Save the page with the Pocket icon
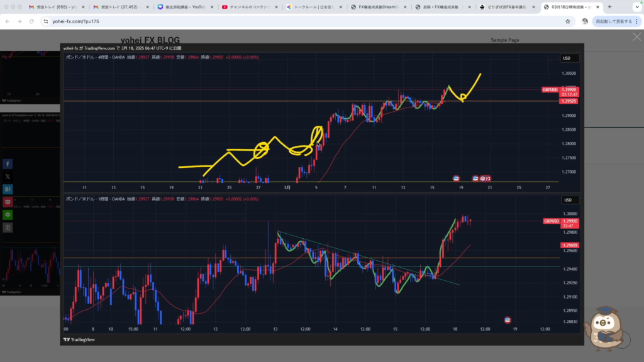Image resolution: width=644 pixels, height=362 pixels. (x=8, y=202)
